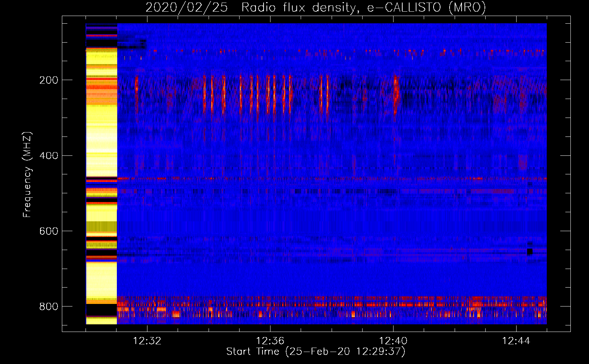
Task: Click the 600 frequency tick label
Action: [x=49, y=232]
